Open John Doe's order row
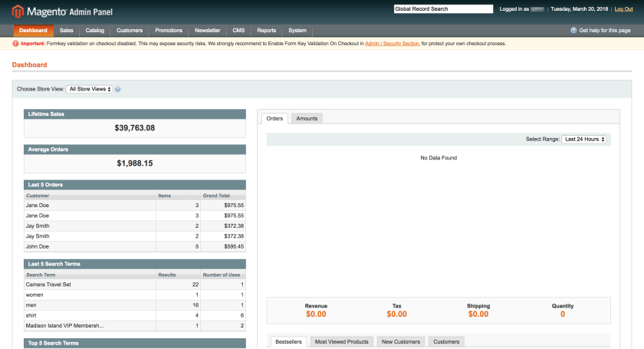The image size is (644, 349). tap(134, 246)
